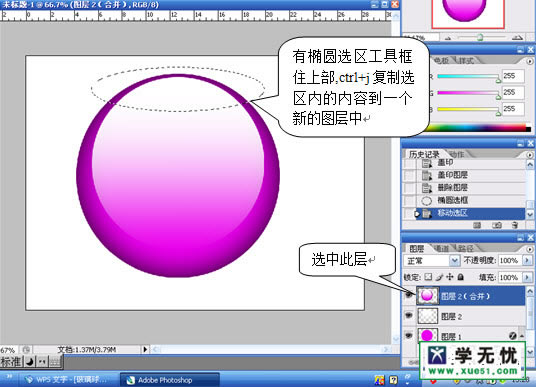
Task: Click the R value field showing 255
Action: 513,76
